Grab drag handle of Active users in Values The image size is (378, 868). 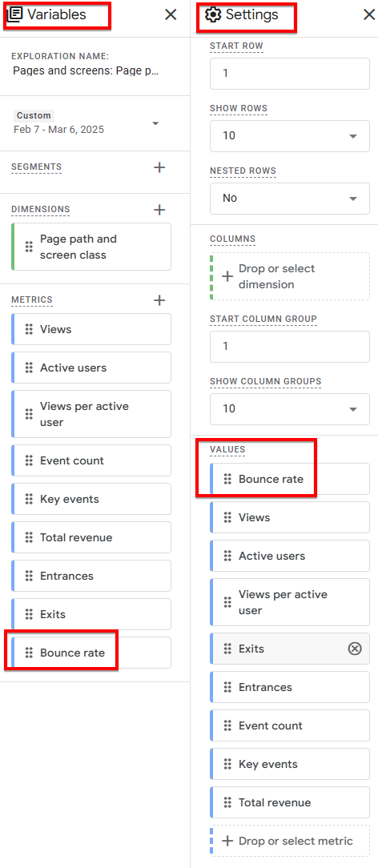coord(227,556)
